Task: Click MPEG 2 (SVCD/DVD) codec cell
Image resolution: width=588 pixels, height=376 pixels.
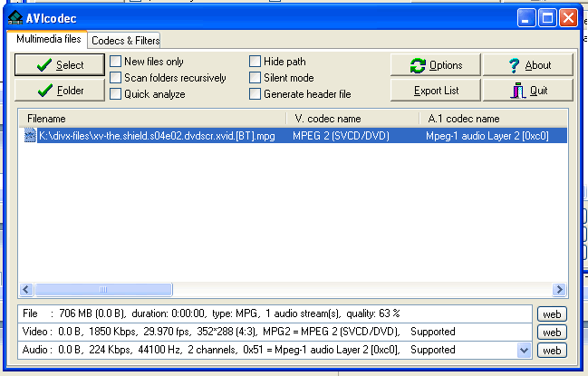Action: tap(341, 135)
